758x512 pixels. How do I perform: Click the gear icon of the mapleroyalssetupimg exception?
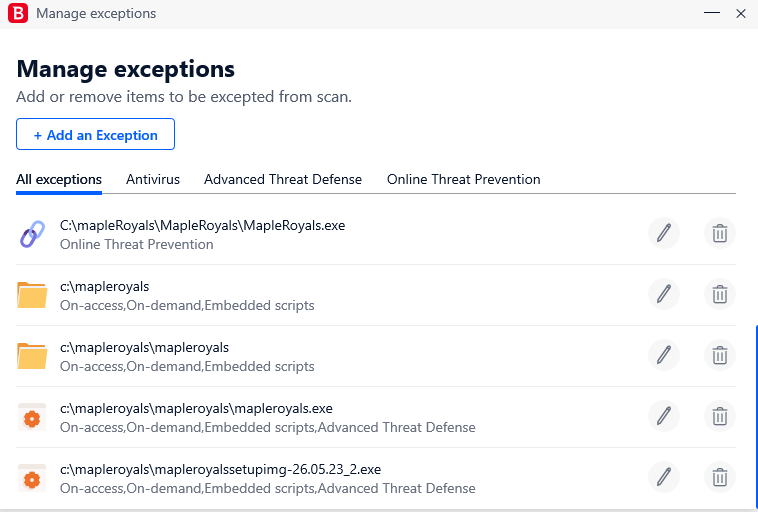(32, 478)
